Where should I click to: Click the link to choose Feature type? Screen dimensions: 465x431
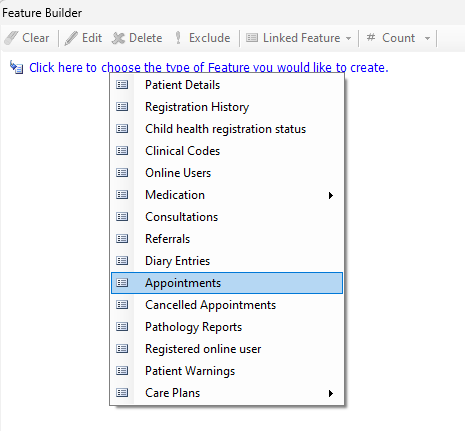click(209, 67)
